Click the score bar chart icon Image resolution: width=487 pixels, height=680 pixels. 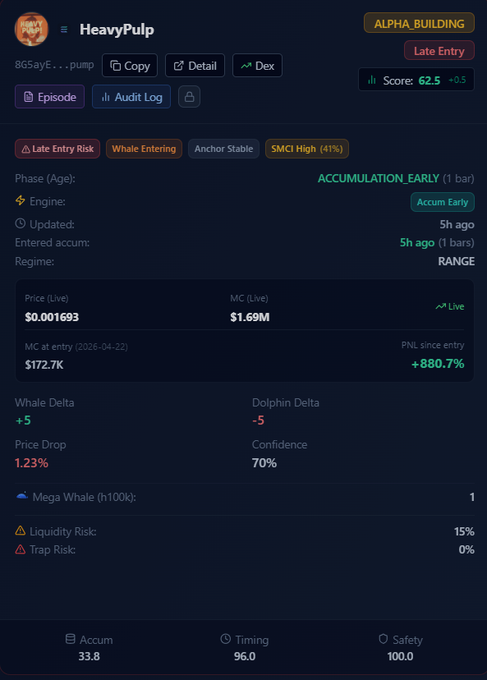[372, 80]
